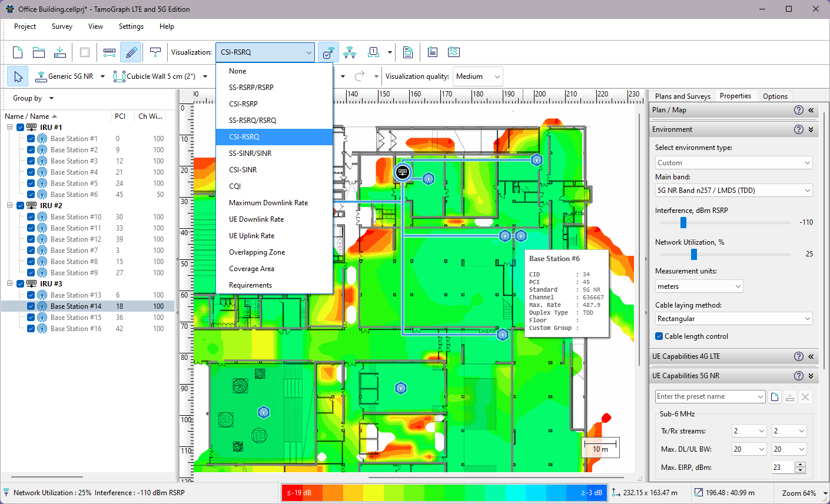Screen dimensions: 830x504
Task: Switch to the Plans and Surveys tab
Action: 682,96
